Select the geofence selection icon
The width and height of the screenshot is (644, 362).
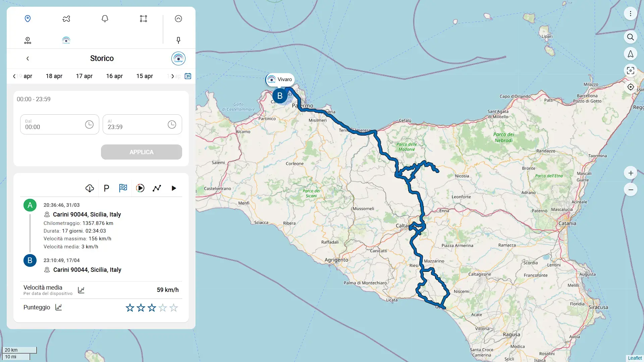pos(143,19)
